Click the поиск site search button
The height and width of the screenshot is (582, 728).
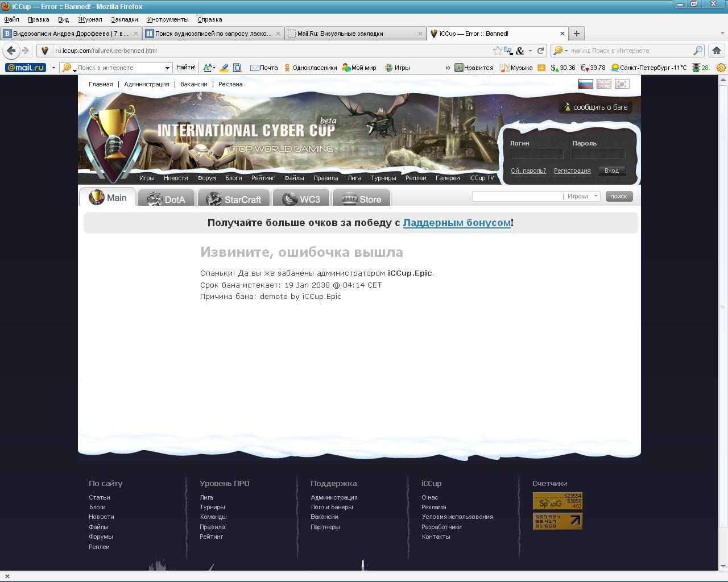(619, 196)
